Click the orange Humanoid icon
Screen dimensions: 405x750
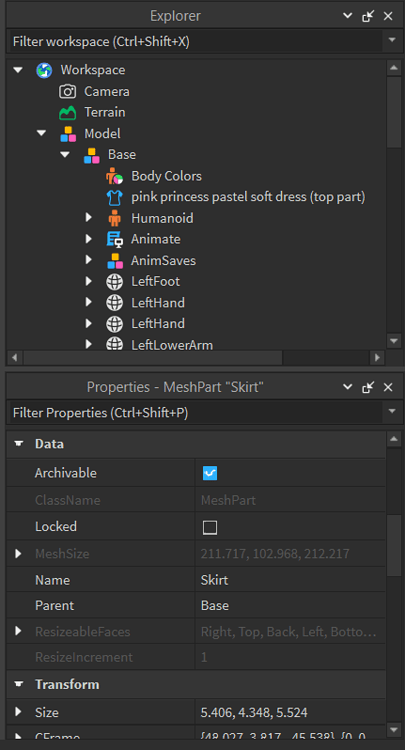(x=115, y=219)
